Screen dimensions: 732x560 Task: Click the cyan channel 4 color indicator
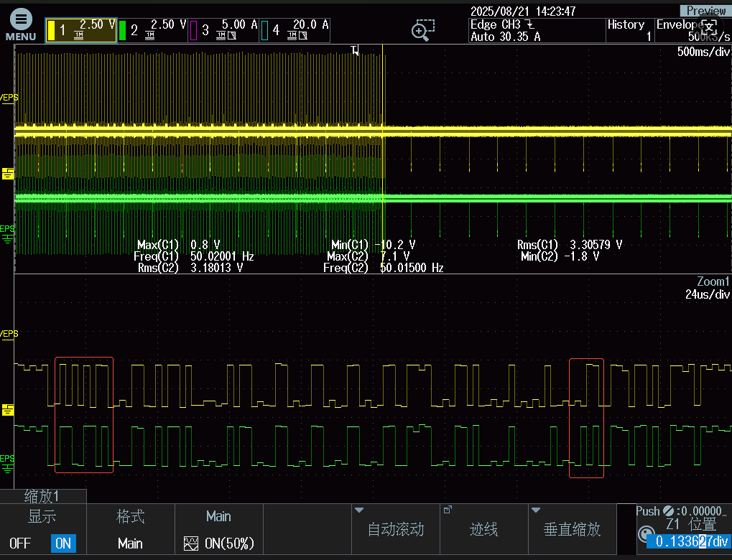(x=264, y=30)
